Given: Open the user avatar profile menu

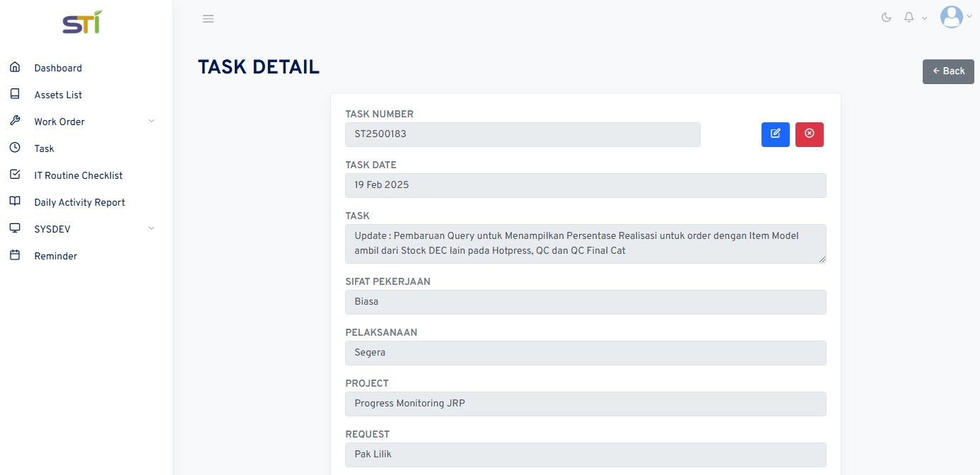Looking at the screenshot, I should coord(952,17).
